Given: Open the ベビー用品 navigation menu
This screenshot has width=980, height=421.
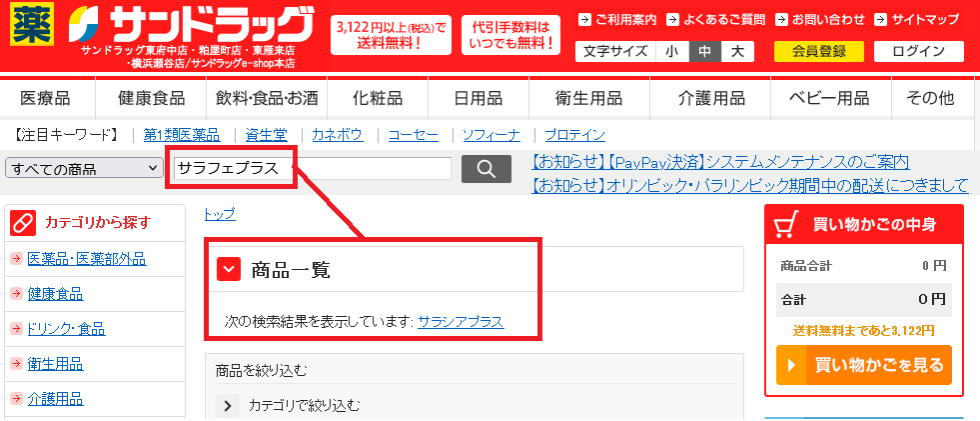Looking at the screenshot, I should point(829,98).
